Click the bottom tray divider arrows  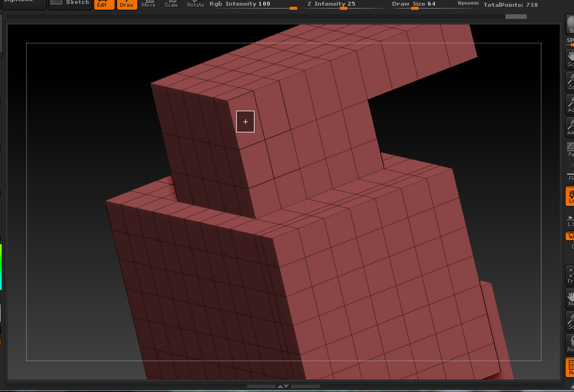click(284, 386)
